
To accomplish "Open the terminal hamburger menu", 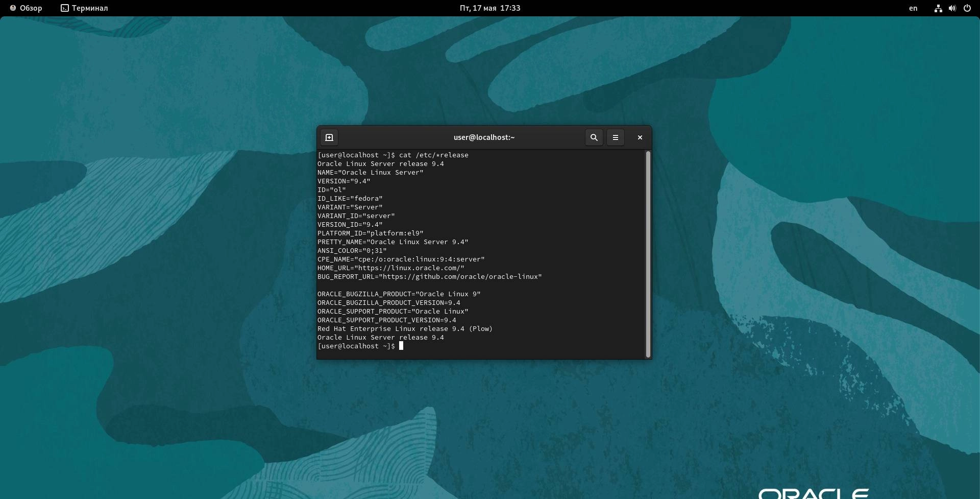I will (616, 137).
